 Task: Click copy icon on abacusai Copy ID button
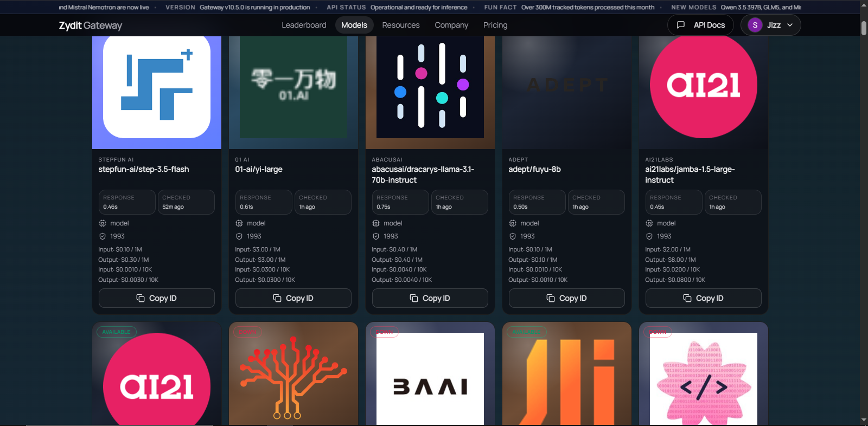[x=414, y=298]
